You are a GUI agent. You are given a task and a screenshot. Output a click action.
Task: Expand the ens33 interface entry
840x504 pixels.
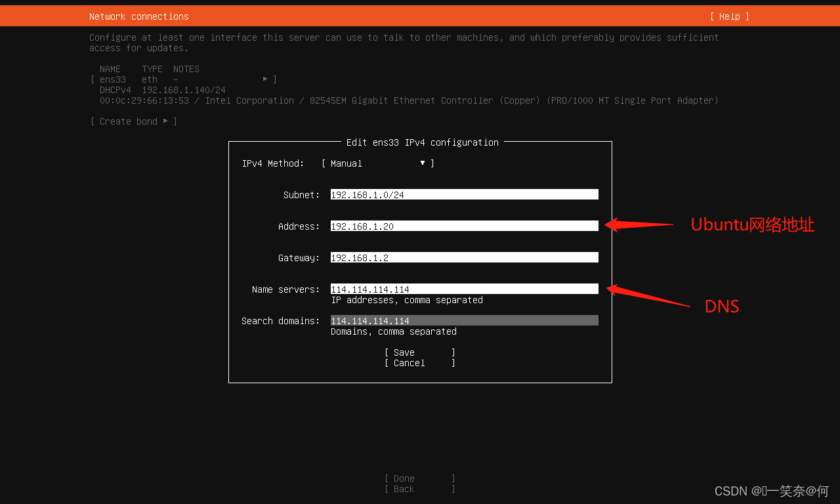pyautogui.click(x=183, y=79)
